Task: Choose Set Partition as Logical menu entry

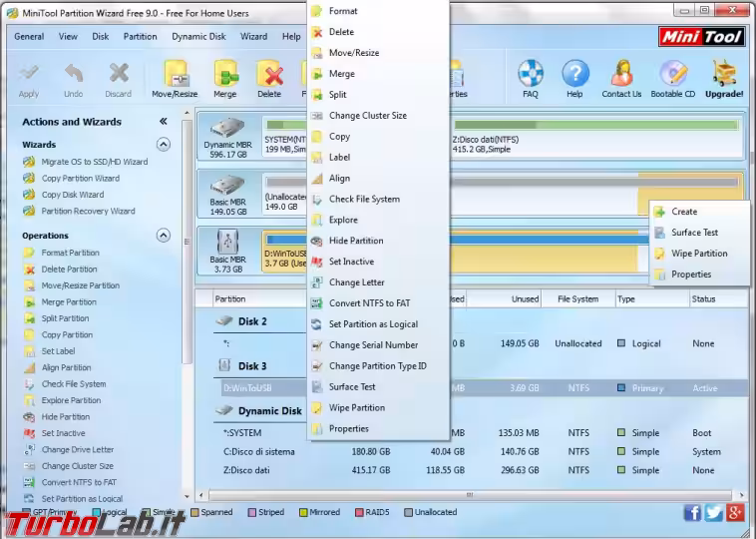Action: (378, 324)
